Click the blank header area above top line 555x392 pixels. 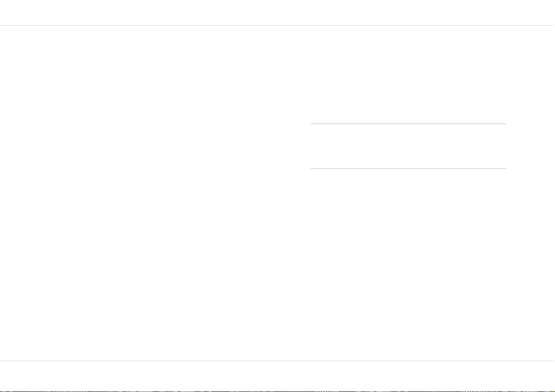point(278,13)
